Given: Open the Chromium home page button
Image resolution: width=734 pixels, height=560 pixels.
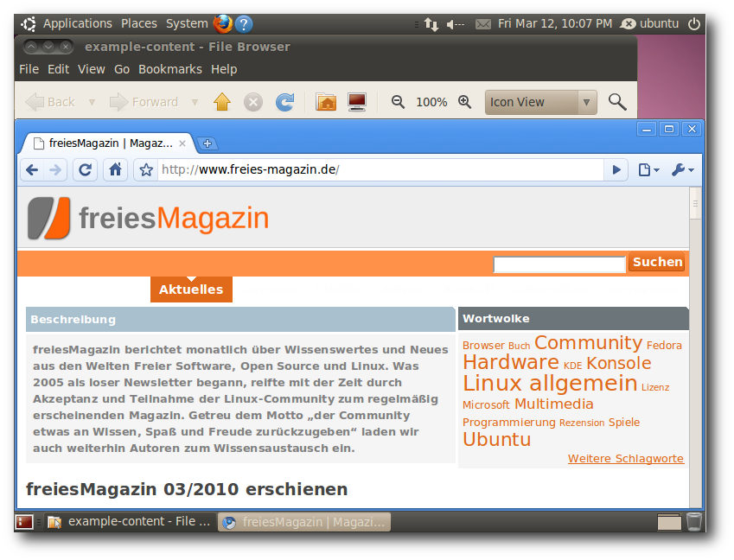Looking at the screenshot, I should click(116, 169).
